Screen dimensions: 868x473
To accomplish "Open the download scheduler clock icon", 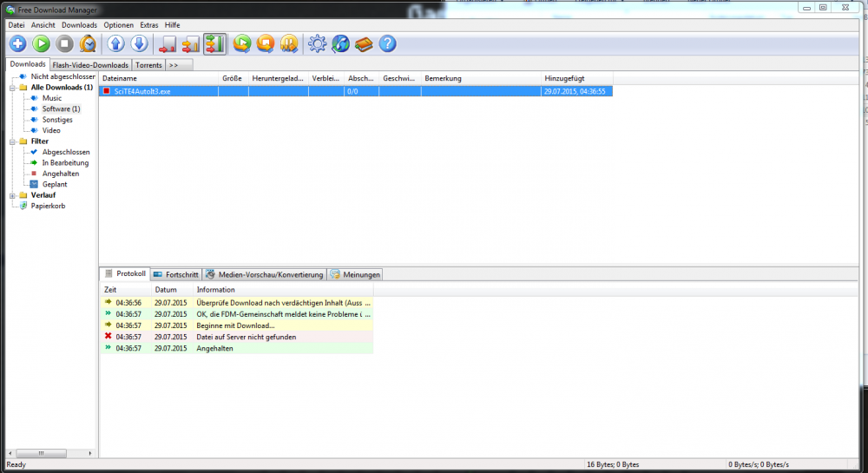I will pyautogui.click(x=88, y=43).
